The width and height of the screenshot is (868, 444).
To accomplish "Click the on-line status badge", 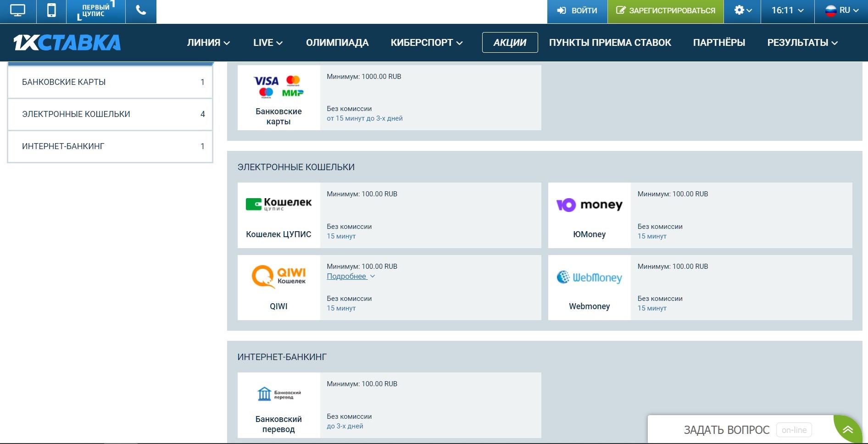I will point(794,430).
